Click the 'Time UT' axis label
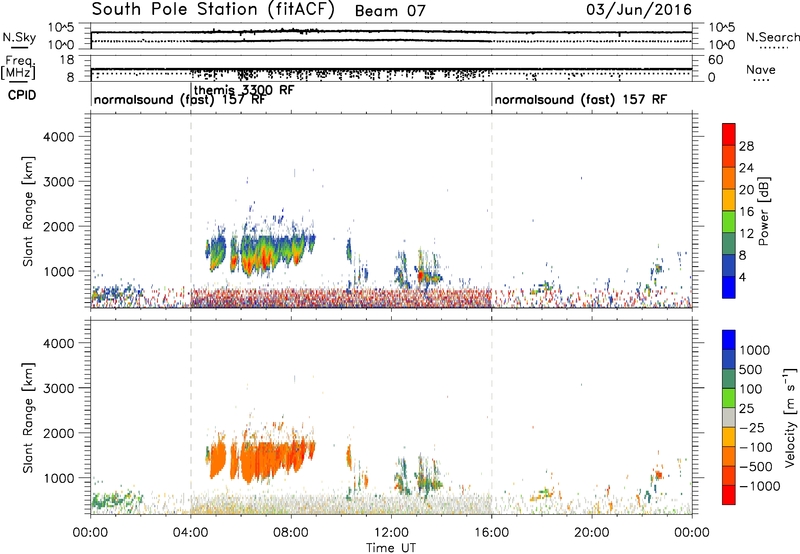This screenshot has width=800, height=554. coord(391,548)
